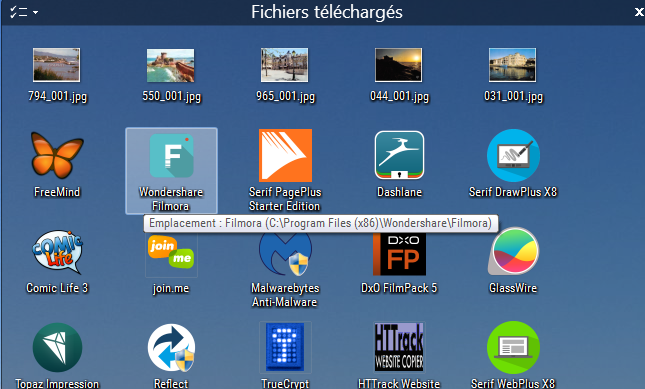Open the FreeMind butterfly icon

(x=57, y=156)
